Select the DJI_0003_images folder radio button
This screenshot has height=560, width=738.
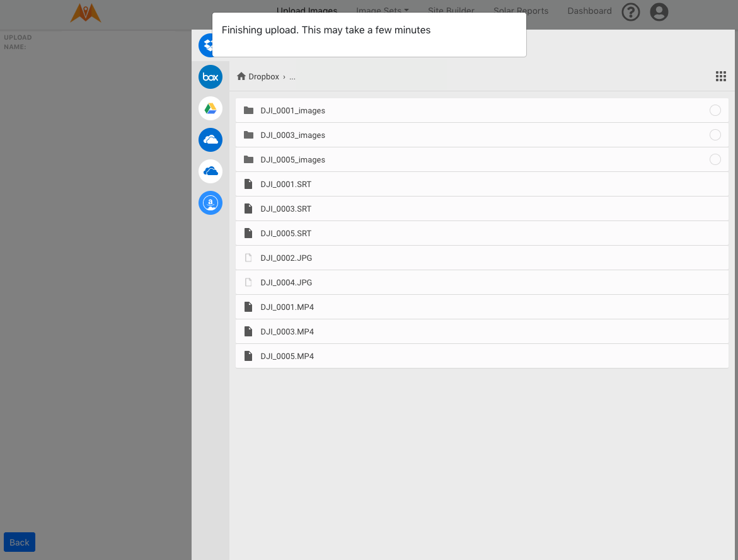point(715,135)
